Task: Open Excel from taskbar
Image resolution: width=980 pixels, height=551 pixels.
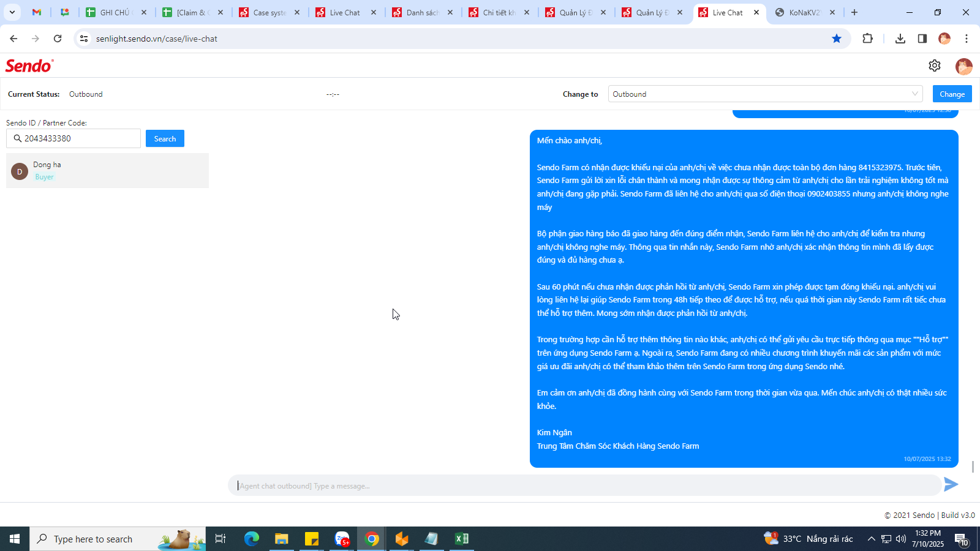Action: coord(461,539)
